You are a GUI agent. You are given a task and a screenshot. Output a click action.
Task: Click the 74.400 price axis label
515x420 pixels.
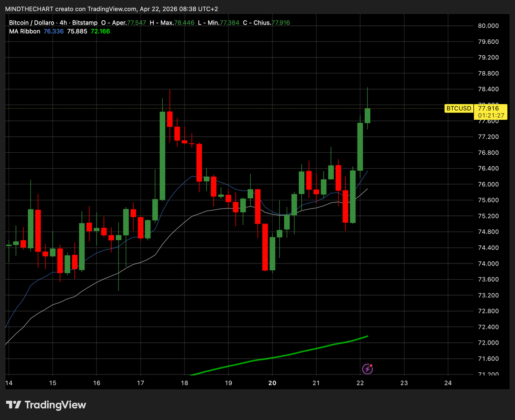[488, 248]
